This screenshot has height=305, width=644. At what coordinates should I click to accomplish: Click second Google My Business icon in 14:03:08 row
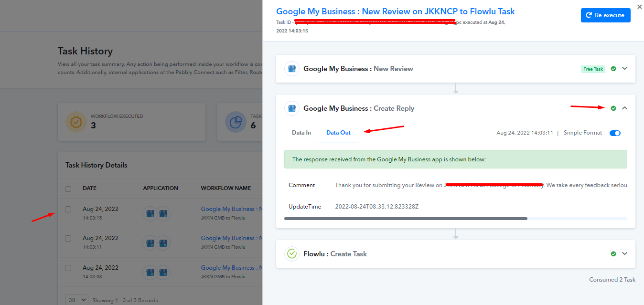[x=163, y=272]
